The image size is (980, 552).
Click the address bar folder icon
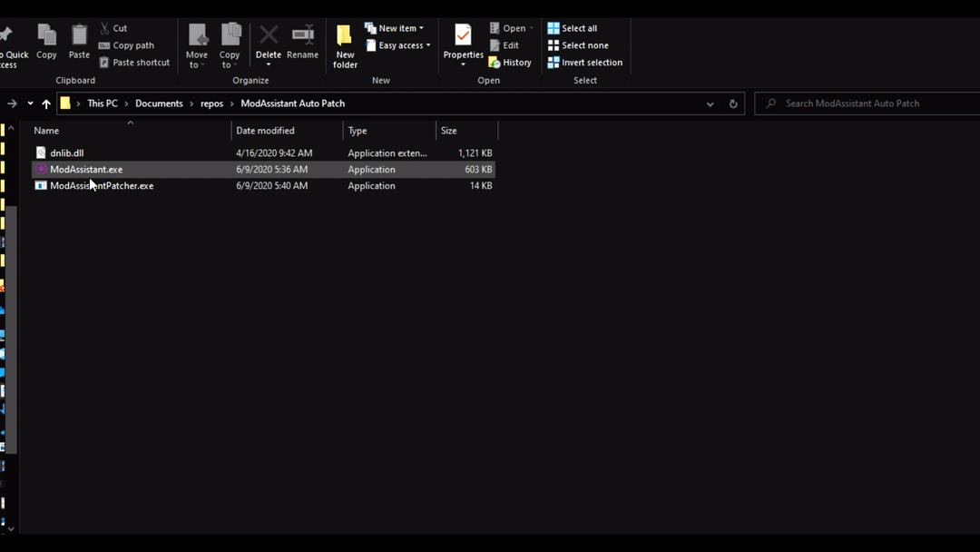click(65, 103)
